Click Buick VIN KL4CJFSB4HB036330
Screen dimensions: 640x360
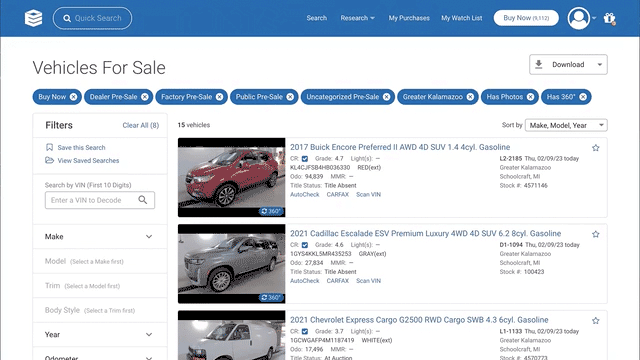coord(320,168)
